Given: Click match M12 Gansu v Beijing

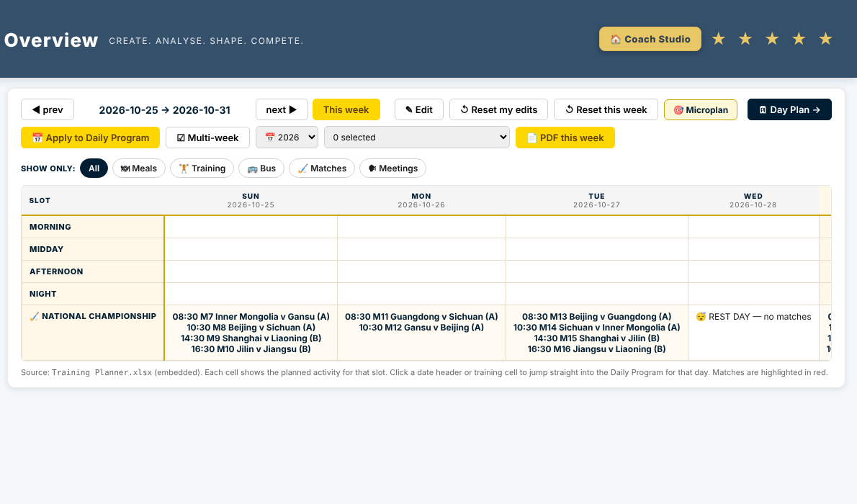Looking at the screenshot, I should [x=421, y=328].
